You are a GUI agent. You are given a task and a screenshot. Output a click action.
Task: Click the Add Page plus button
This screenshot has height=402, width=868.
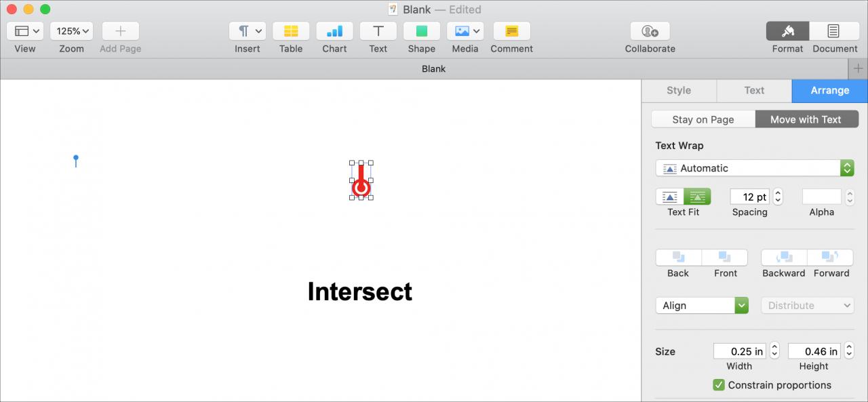pos(121,31)
